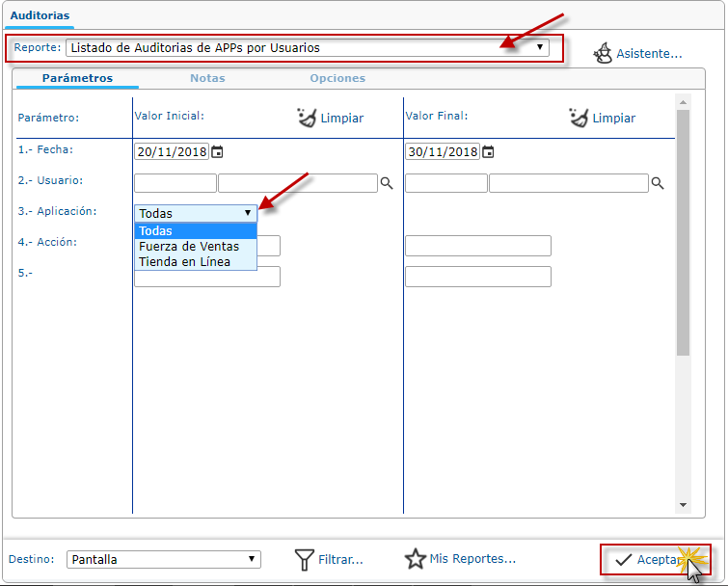This screenshot has height=586, width=728.
Task: Select Fuerza de Ventas option
Action: point(189,246)
